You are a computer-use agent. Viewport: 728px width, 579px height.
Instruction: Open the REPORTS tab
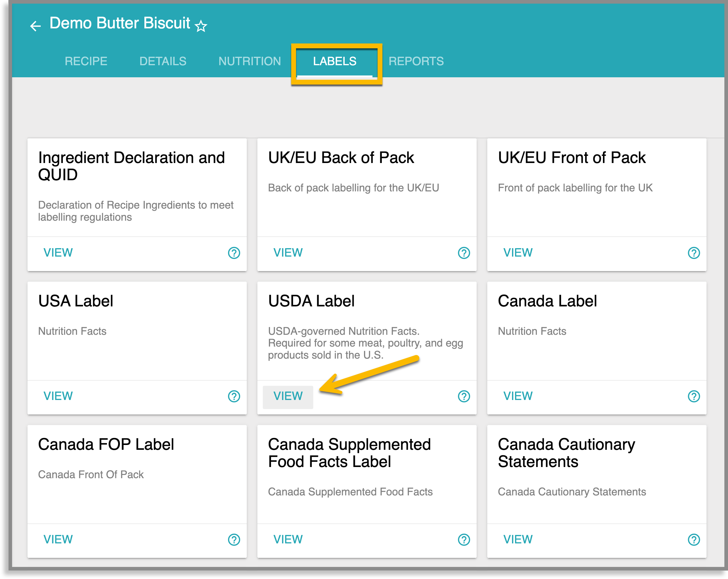(x=416, y=61)
